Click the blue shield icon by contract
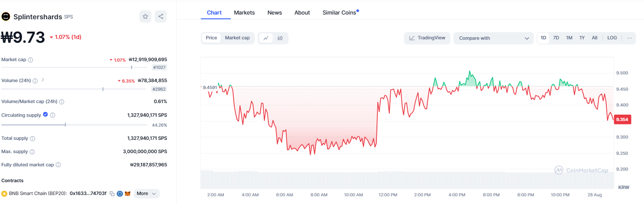Image resolution: width=644 pixels, height=204 pixels. click(120, 194)
